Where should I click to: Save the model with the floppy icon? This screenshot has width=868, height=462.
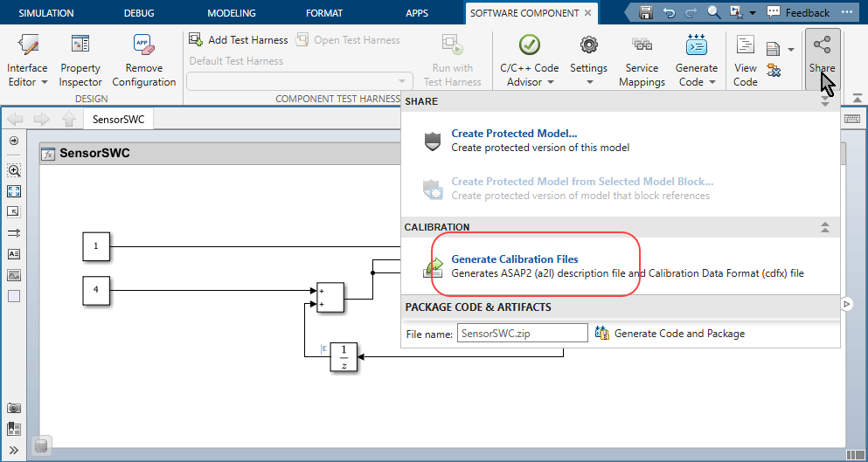[x=645, y=13]
